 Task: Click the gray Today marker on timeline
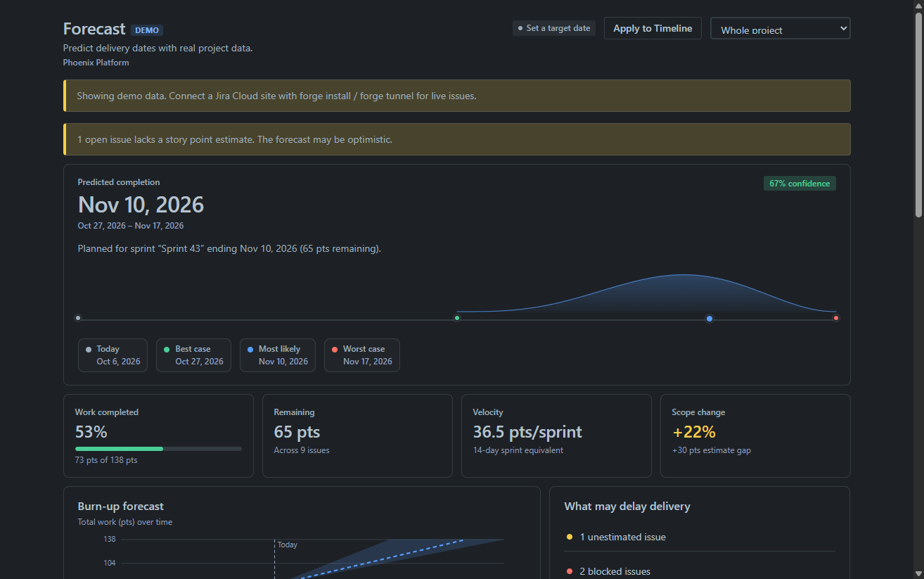[x=78, y=318]
